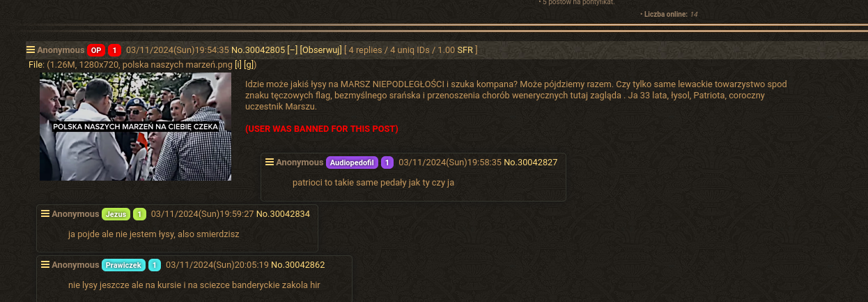
Task: Click post number No.30042834
Action: coord(283,214)
